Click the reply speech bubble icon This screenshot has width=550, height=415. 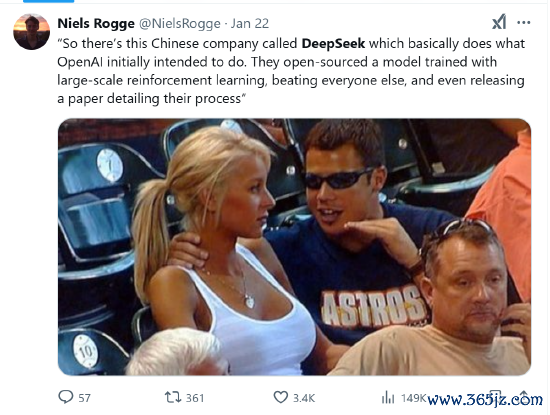pyautogui.click(x=66, y=397)
